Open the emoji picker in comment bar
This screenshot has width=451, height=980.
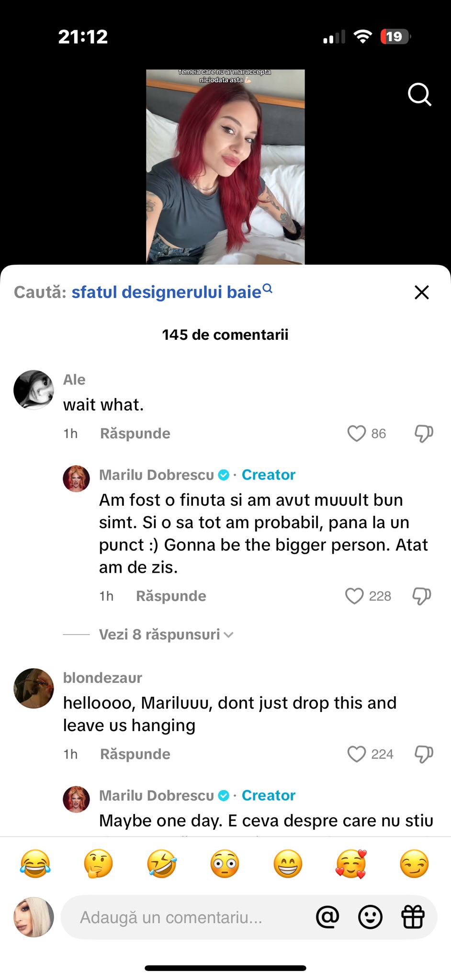[x=370, y=917]
